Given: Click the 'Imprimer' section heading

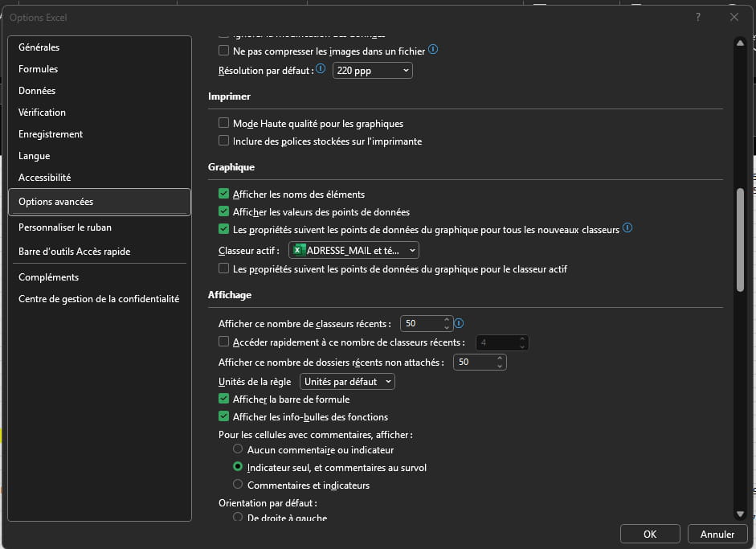Looking at the screenshot, I should click(x=229, y=96).
